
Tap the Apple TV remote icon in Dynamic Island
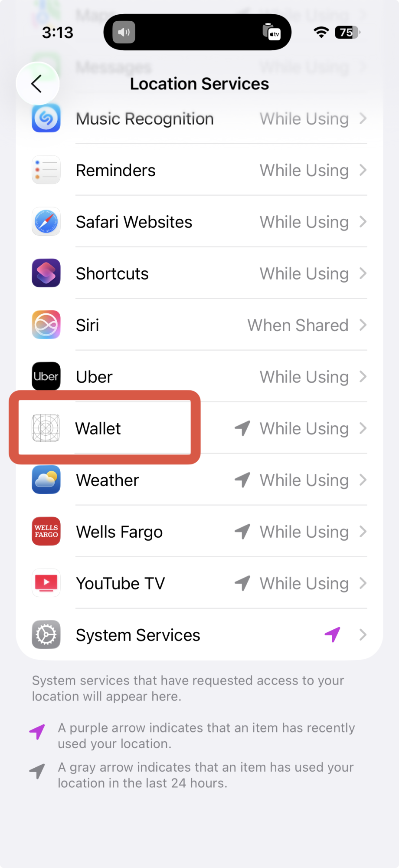pos(271,32)
